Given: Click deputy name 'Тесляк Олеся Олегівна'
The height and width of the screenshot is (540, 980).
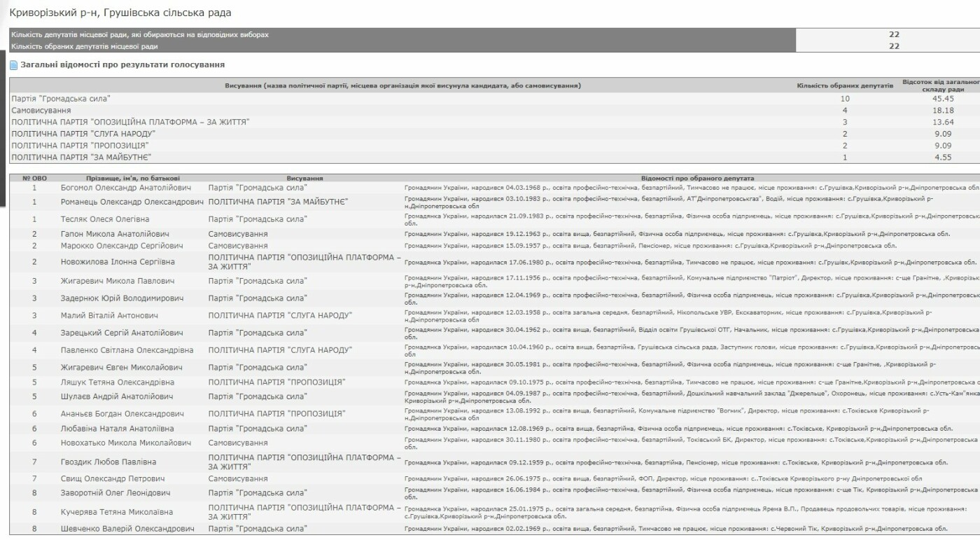Looking at the screenshot, I should [105, 219].
